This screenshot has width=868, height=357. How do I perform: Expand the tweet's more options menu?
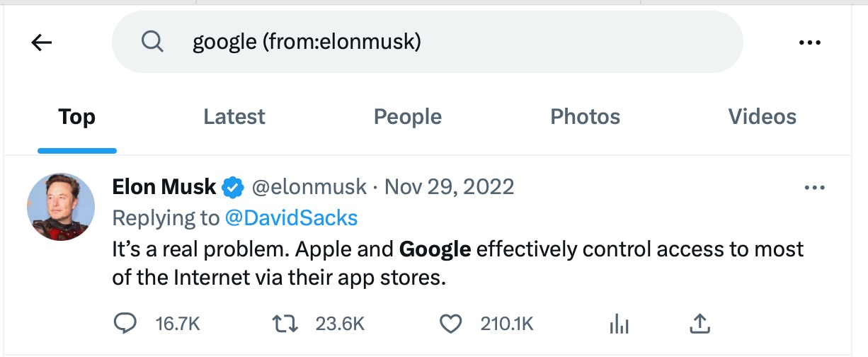point(815,188)
